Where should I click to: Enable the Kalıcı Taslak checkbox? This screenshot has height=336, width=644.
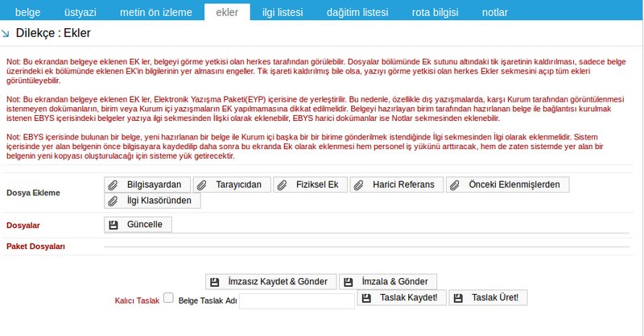click(x=168, y=298)
